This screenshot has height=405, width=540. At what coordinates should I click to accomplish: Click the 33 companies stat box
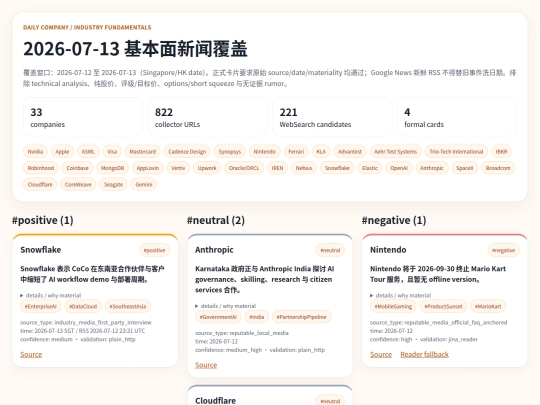pos(83,117)
